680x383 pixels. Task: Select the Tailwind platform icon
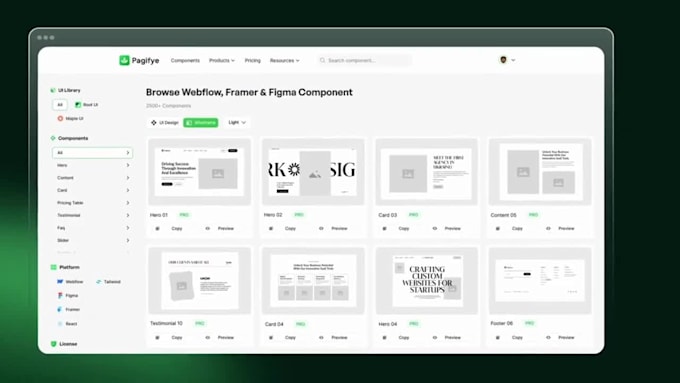(x=98, y=282)
